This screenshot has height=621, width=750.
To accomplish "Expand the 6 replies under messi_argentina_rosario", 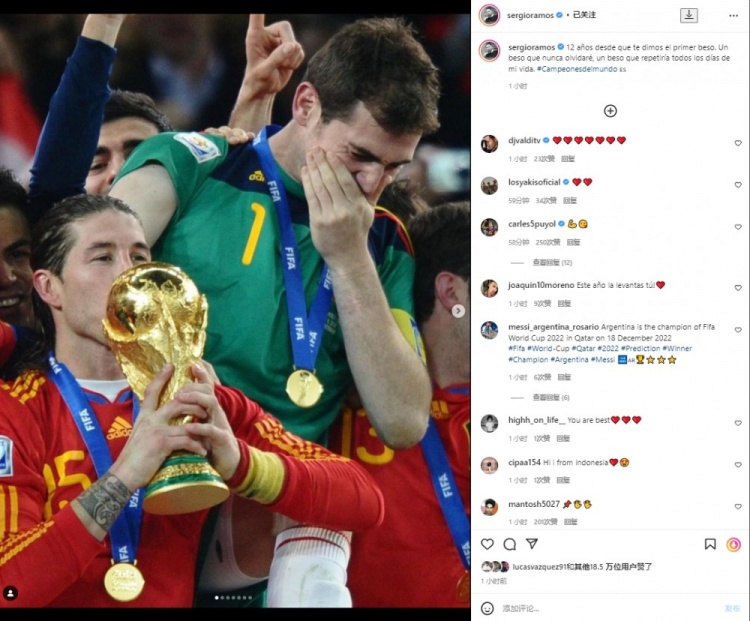I will pyautogui.click(x=551, y=397).
